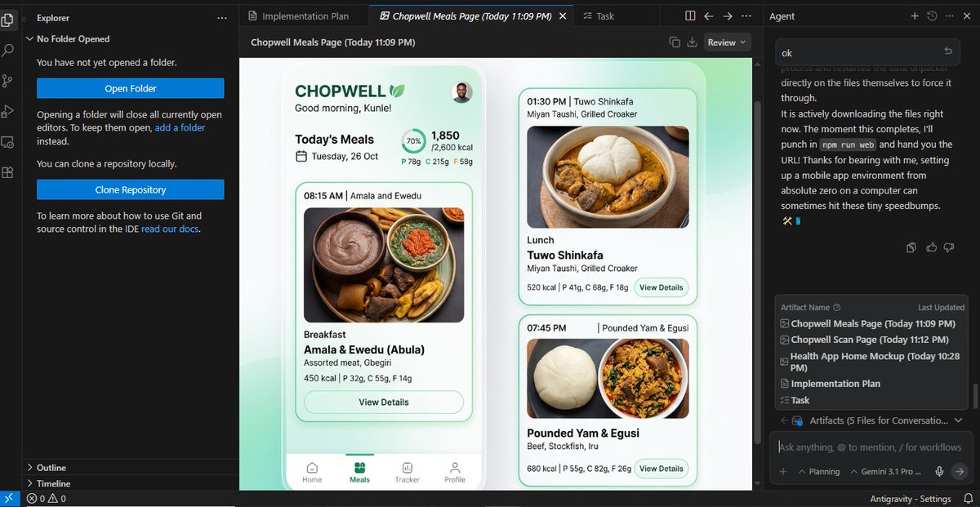Give thumbs down to agent response
Viewport: 980px width, 507px height.
pyautogui.click(x=948, y=247)
